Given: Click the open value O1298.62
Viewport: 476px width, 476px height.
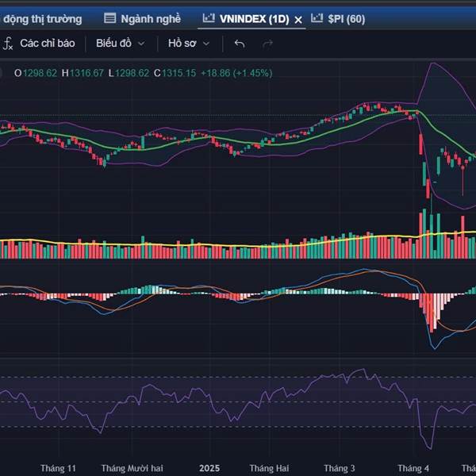Looking at the screenshot, I should (x=36, y=73).
